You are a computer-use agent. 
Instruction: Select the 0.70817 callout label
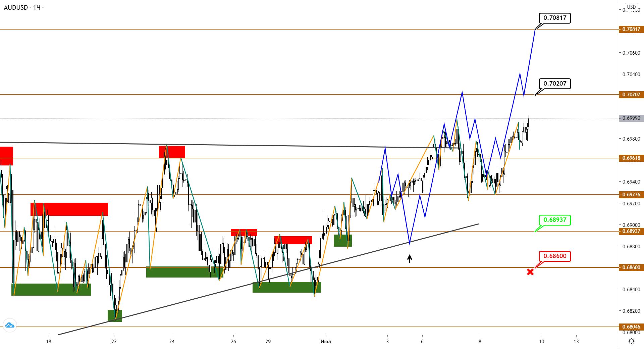click(x=555, y=18)
